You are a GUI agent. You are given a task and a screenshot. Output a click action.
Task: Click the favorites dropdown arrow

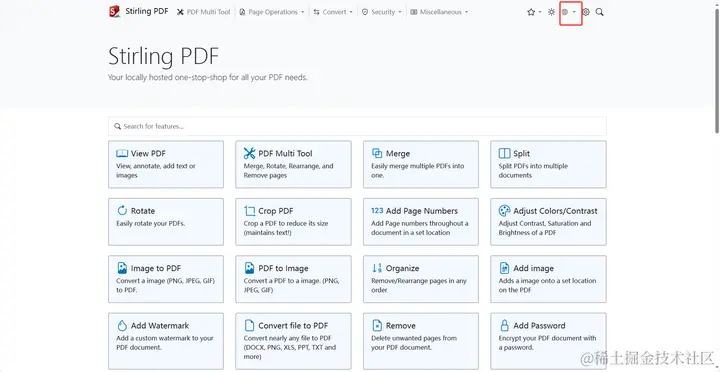pos(540,12)
